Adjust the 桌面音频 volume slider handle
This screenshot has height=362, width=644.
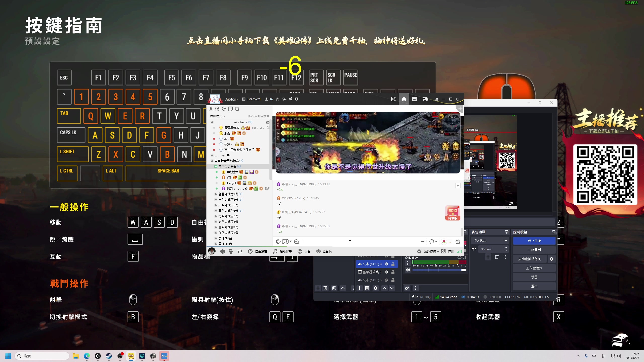pos(464,270)
